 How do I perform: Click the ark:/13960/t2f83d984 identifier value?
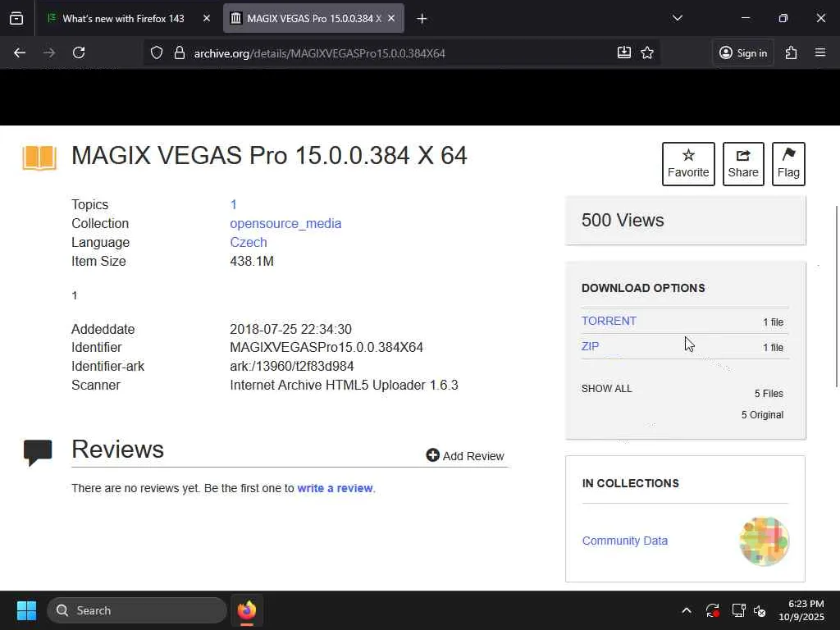(292, 367)
